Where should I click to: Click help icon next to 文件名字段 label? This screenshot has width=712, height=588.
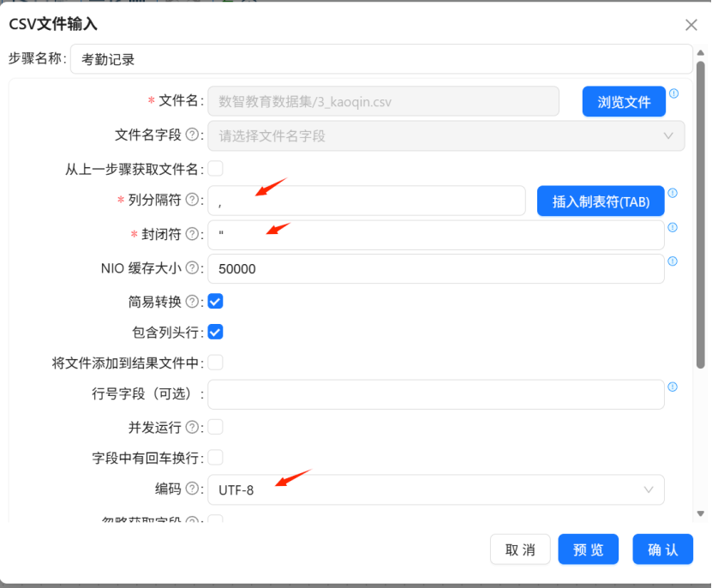point(193,135)
